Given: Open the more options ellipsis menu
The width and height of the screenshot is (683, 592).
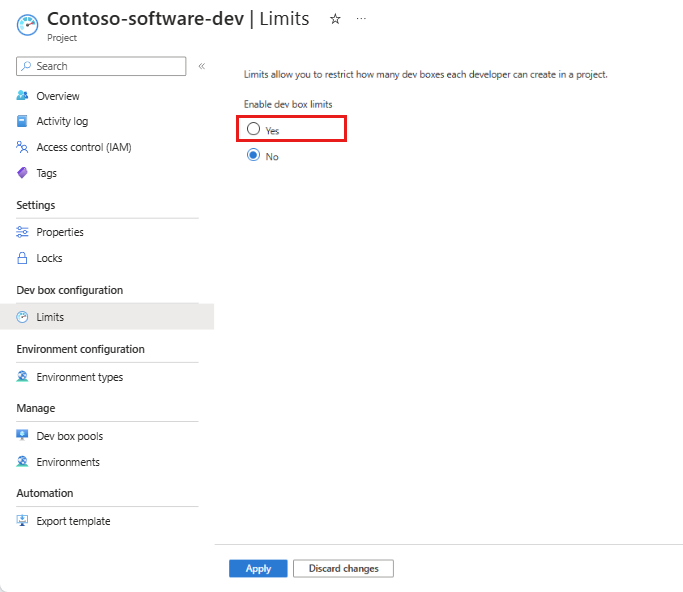Looking at the screenshot, I should coord(361,19).
